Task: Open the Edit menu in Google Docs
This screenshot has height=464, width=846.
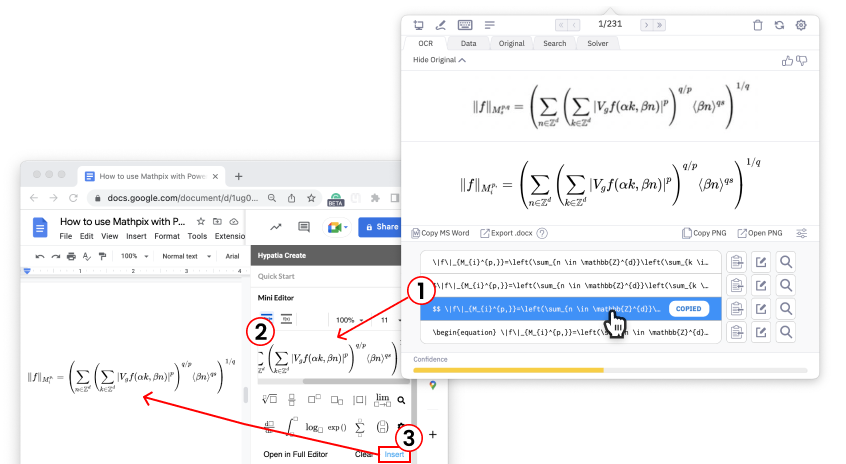Action: point(86,236)
